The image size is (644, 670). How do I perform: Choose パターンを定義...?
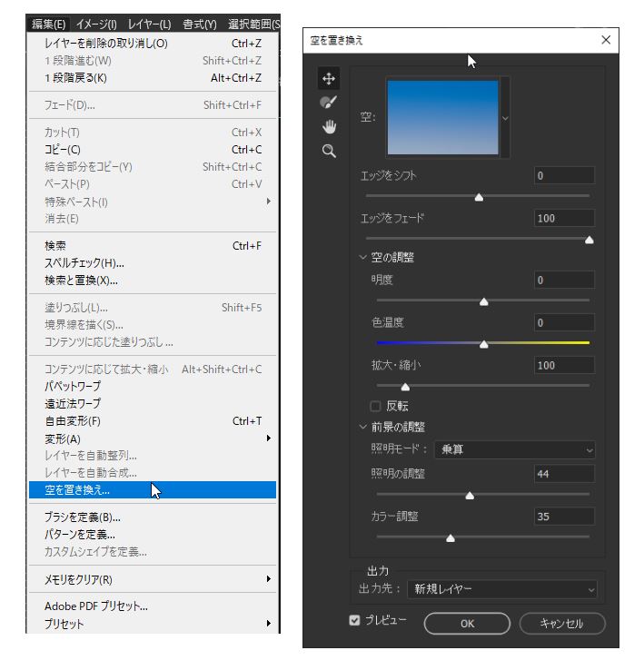tap(153, 535)
